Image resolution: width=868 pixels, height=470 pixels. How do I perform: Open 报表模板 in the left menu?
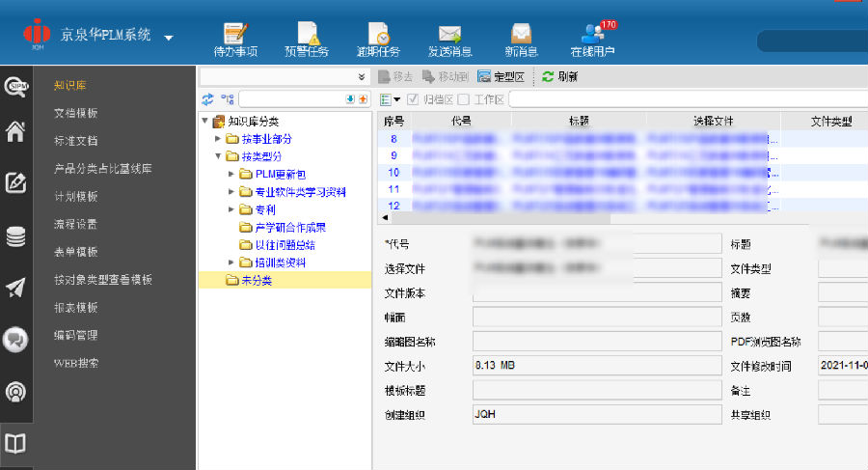point(76,307)
